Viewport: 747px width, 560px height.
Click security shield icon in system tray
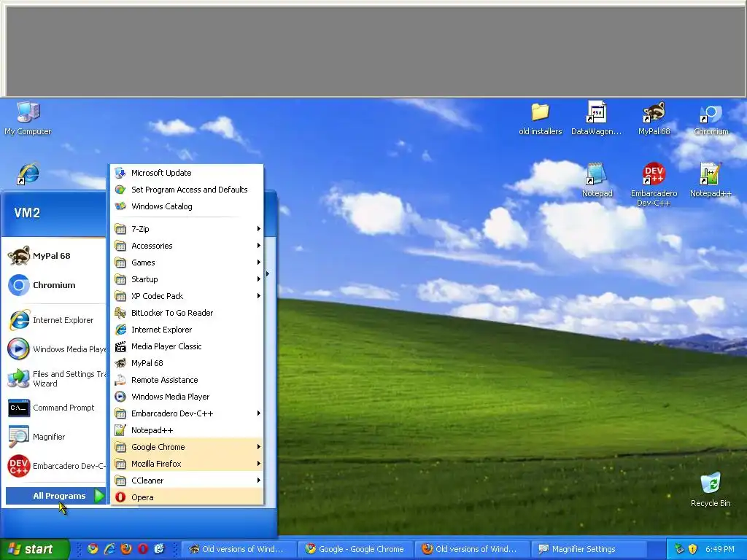point(692,549)
